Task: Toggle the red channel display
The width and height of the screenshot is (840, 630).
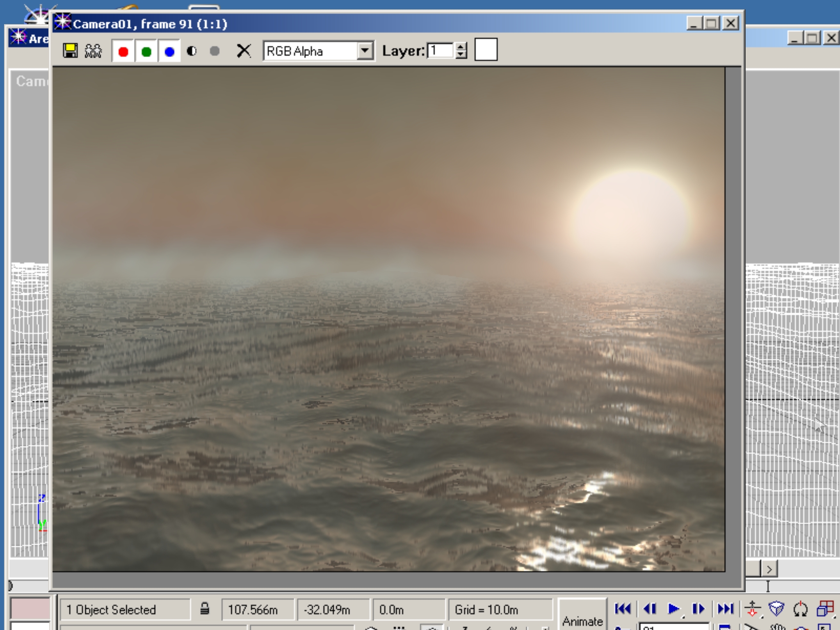Action: [123, 52]
